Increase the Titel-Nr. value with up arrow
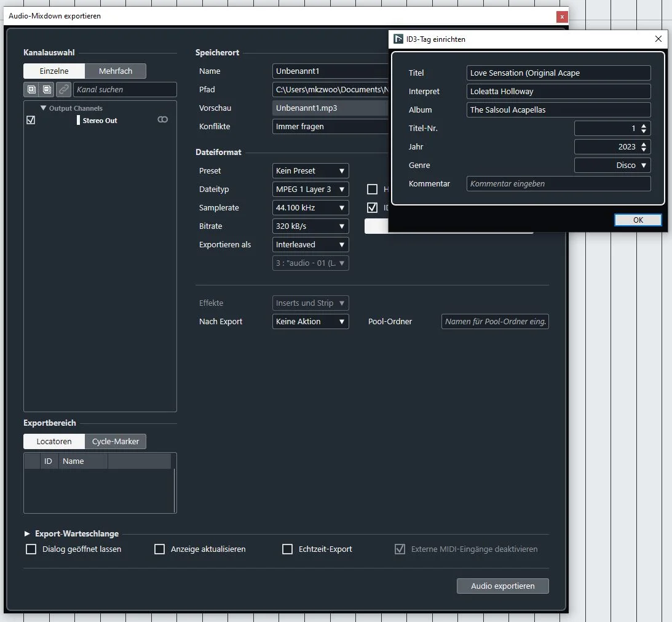Viewport: 672px width, 622px height. coord(643,126)
